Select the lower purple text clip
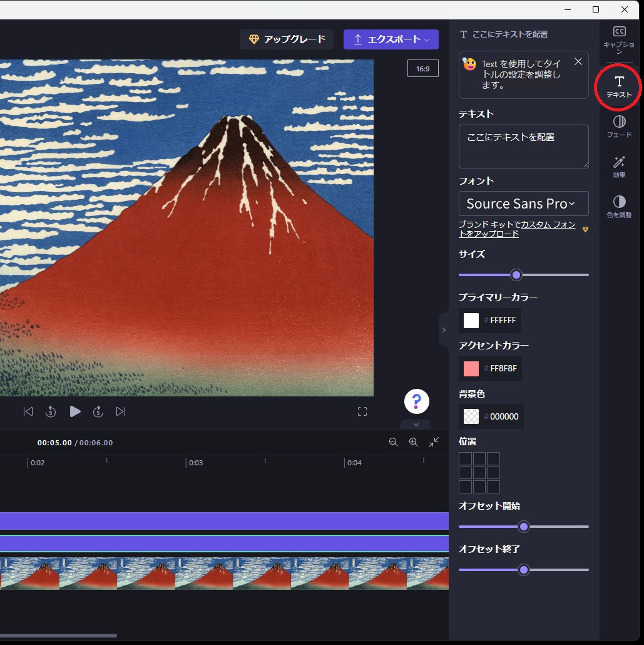This screenshot has width=644, height=645. 224,544
